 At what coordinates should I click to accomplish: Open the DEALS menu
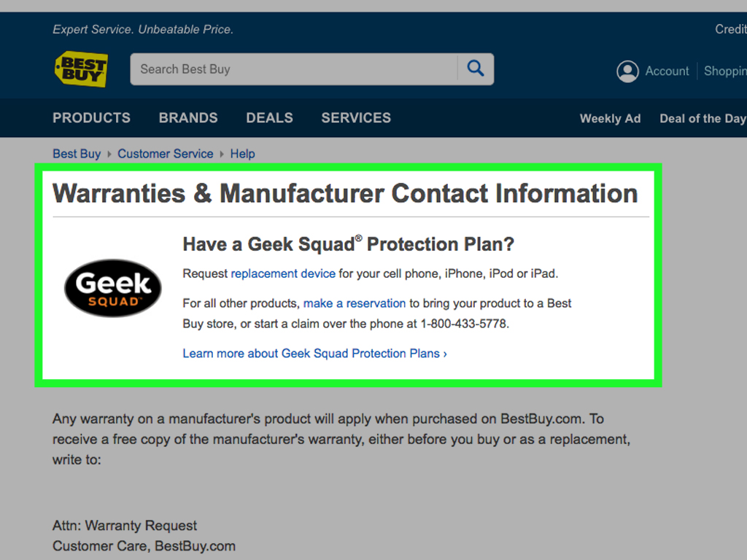coord(269,117)
